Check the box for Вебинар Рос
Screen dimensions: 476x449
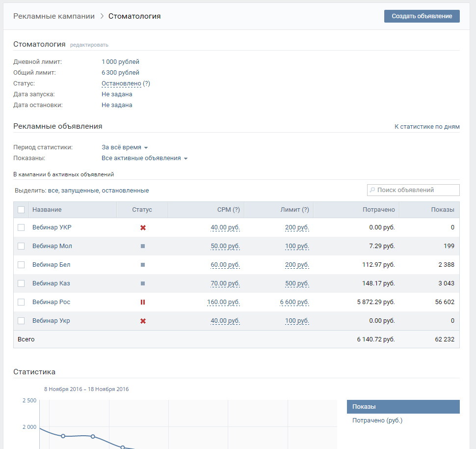[21, 302]
